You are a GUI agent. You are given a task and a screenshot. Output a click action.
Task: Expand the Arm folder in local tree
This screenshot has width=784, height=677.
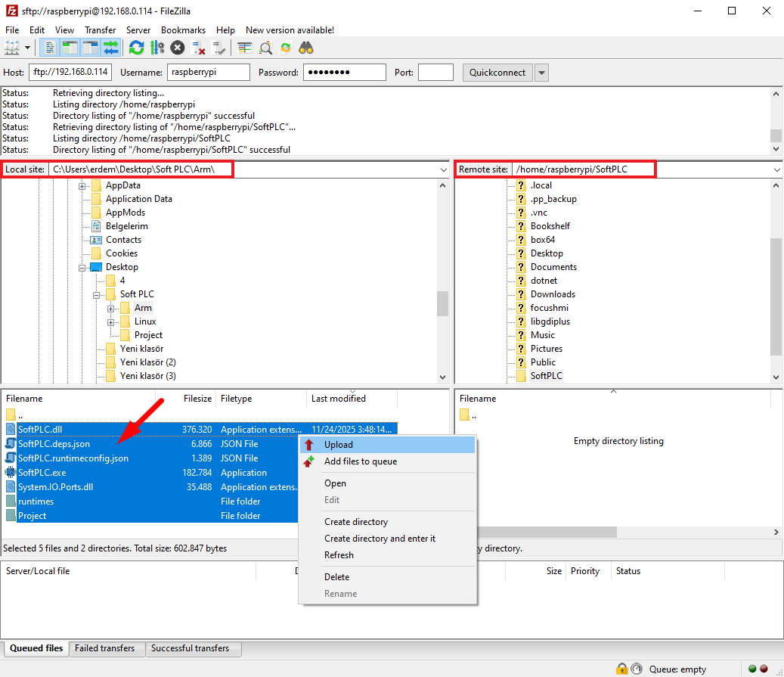[111, 308]
